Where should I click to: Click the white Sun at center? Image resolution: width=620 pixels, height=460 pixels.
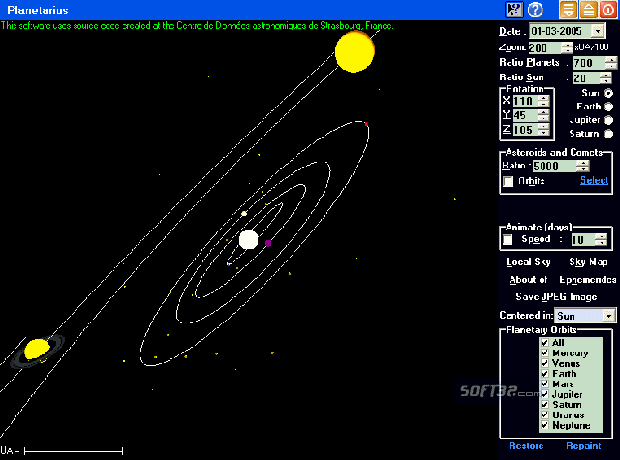click(x=249, y=240)
